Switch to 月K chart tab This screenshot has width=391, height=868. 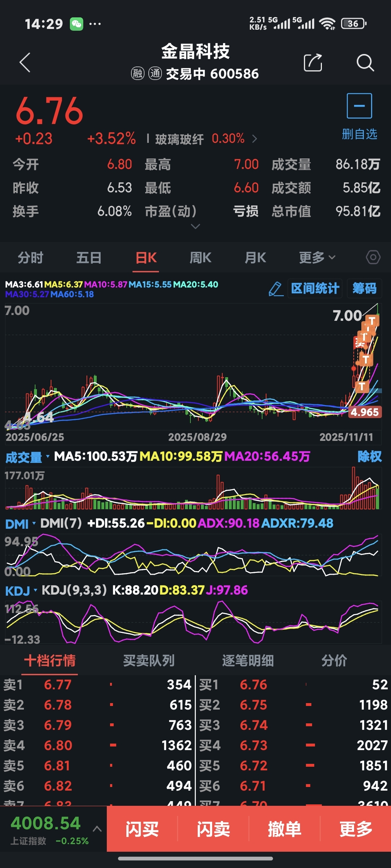tap(255, 258)
